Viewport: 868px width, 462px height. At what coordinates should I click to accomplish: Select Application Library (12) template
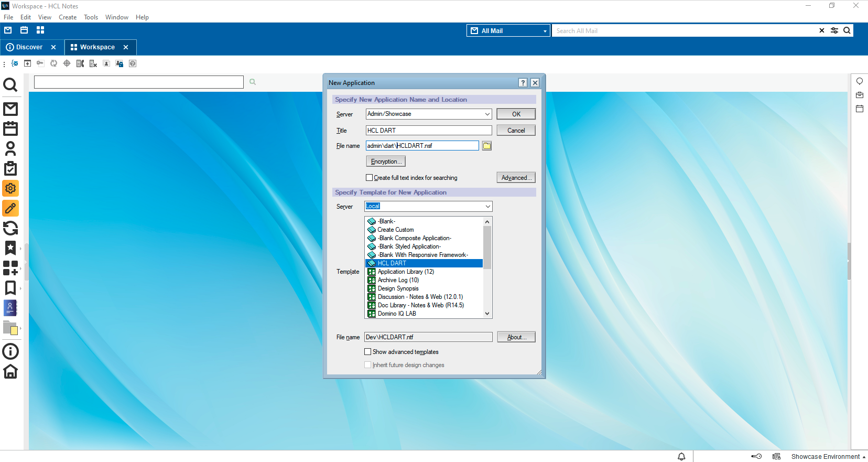(424, 272)
